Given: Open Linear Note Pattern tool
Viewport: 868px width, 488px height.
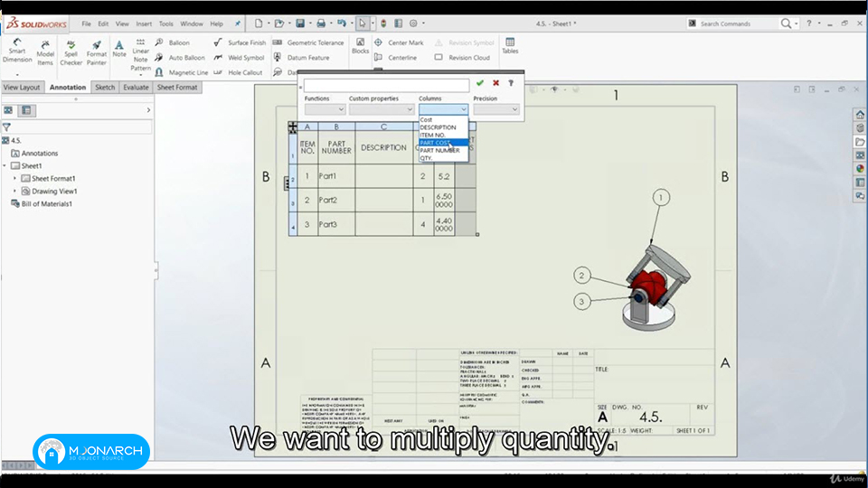Looking at the screenshot, I should [x=141, y=55].
